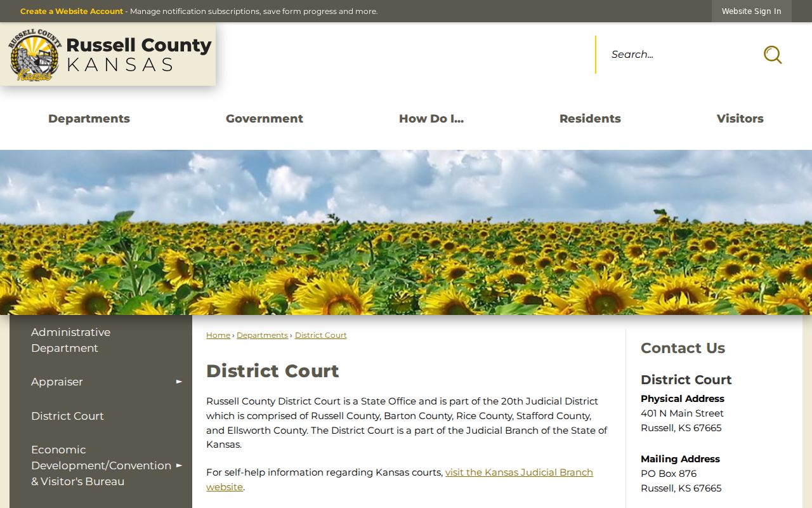Click the 401 N Main Street address

682,413
